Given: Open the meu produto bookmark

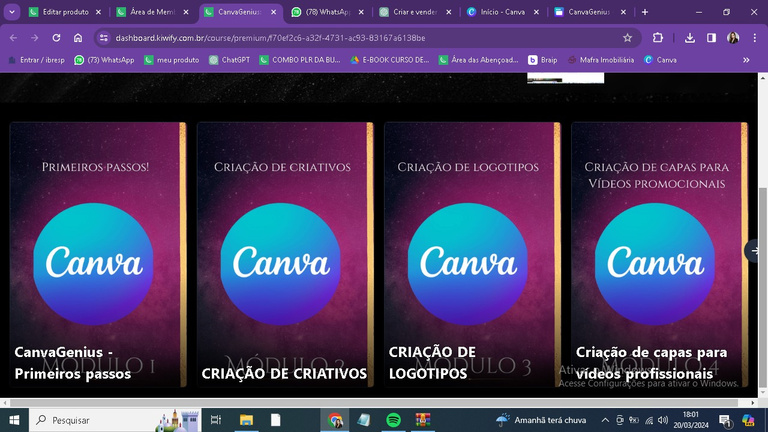Looking at the screenshot, I should pyautogui.click(x=172, y=60).
